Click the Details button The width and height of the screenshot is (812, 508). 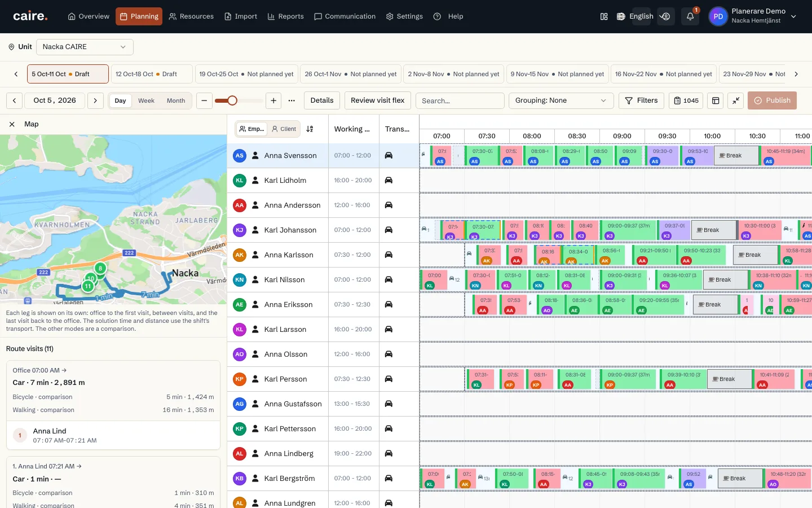pos(322,100)
